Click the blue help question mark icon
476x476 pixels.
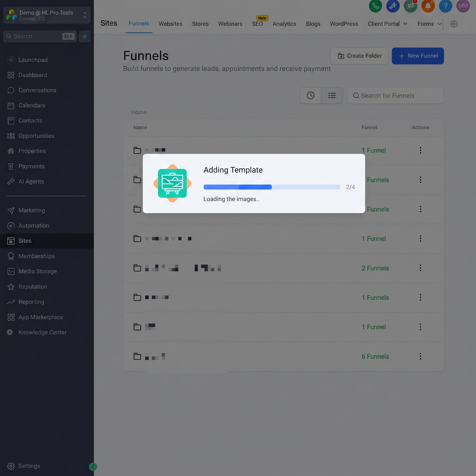tap(446, 6)
